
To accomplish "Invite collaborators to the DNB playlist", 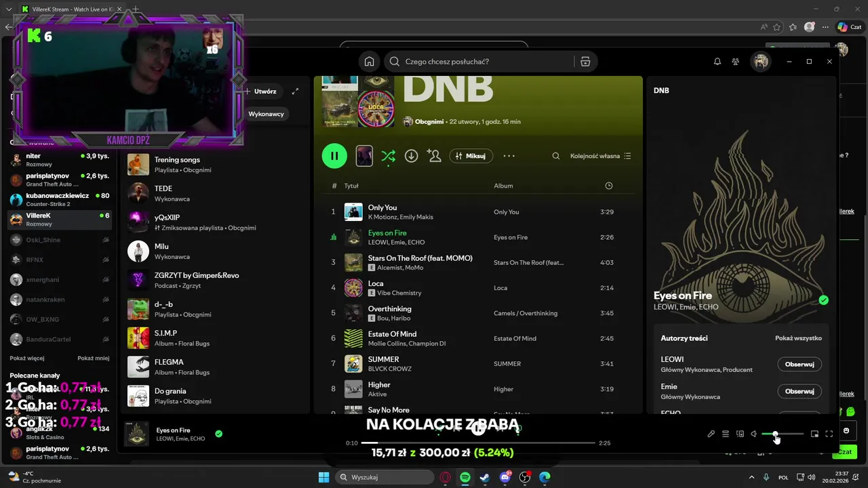I will point(434,156).
